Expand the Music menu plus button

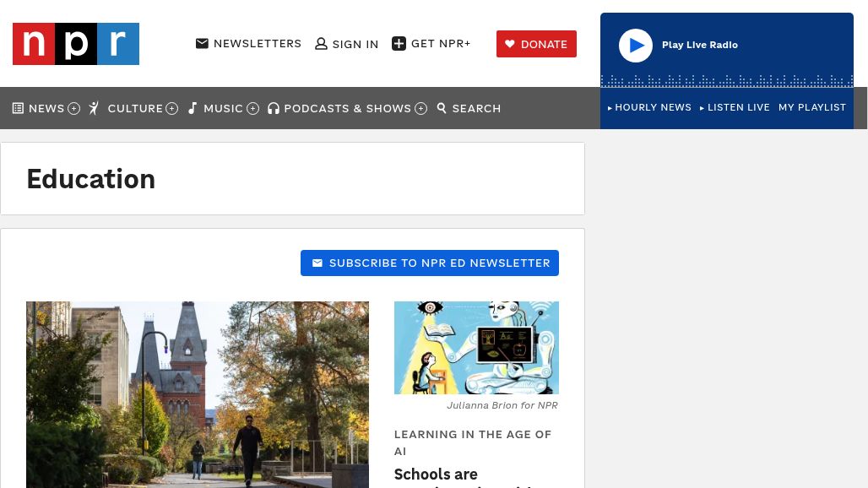coord(253,108)
